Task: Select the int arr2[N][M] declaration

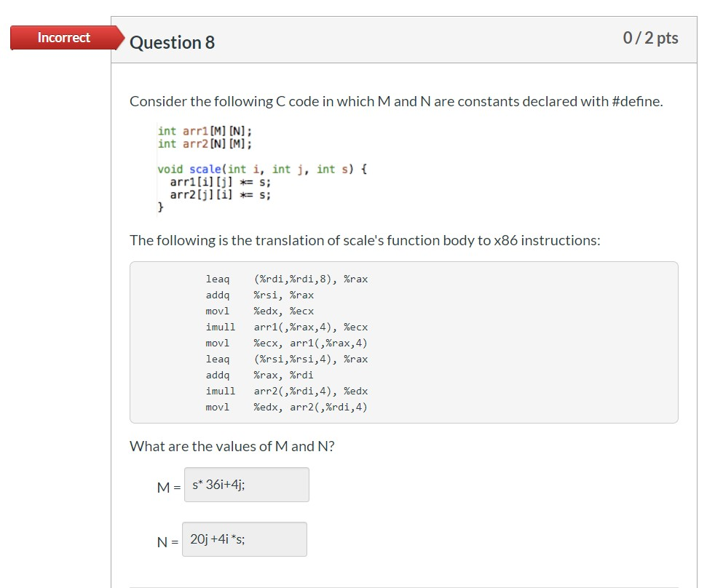Action: click(204, 143)
